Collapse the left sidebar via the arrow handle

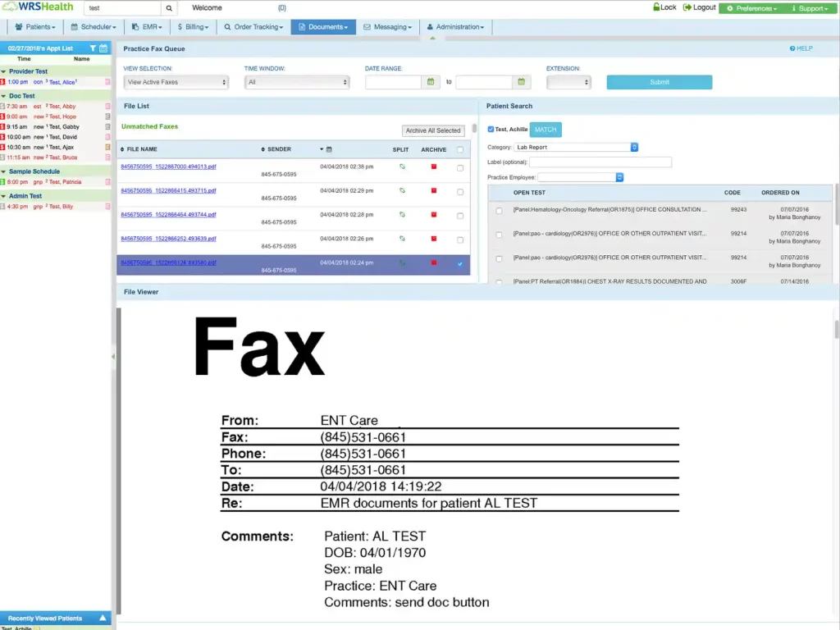click(x=114, y=356)
